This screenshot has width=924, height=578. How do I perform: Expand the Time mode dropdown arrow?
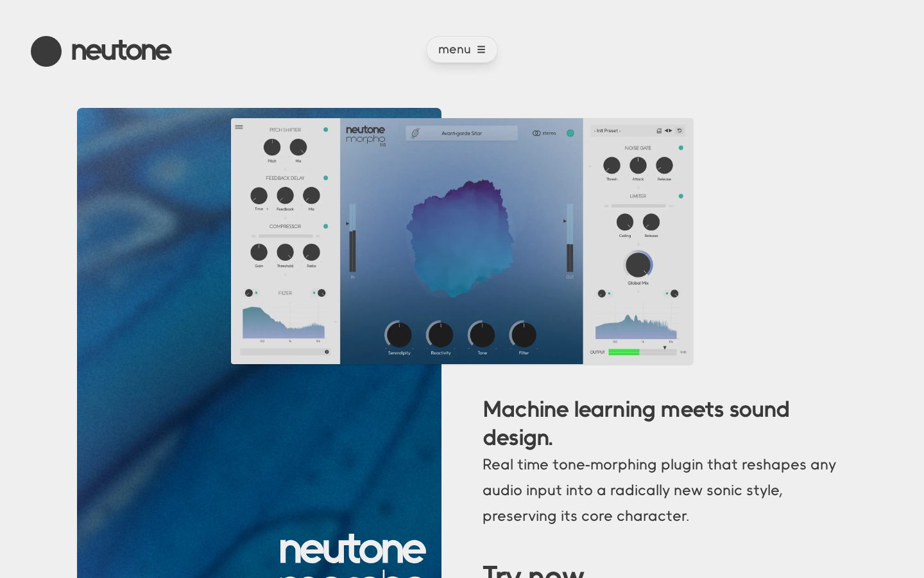click(267, 209)
